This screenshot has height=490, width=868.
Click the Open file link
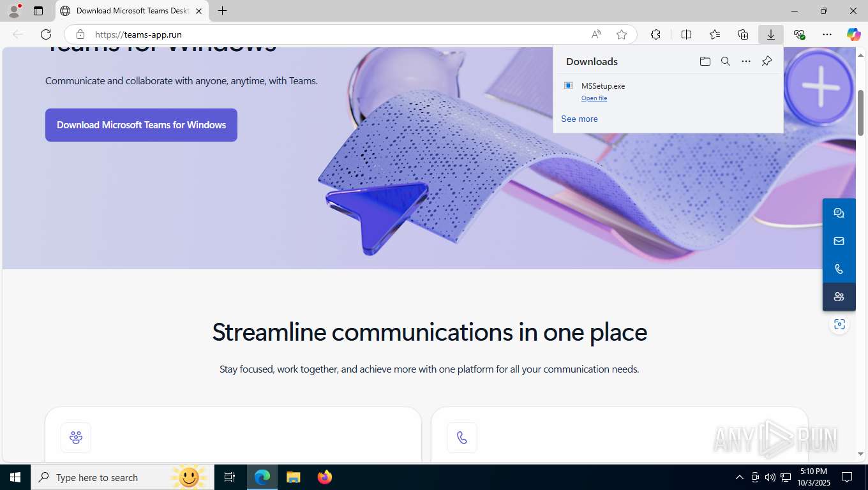[x=594, y=98]
